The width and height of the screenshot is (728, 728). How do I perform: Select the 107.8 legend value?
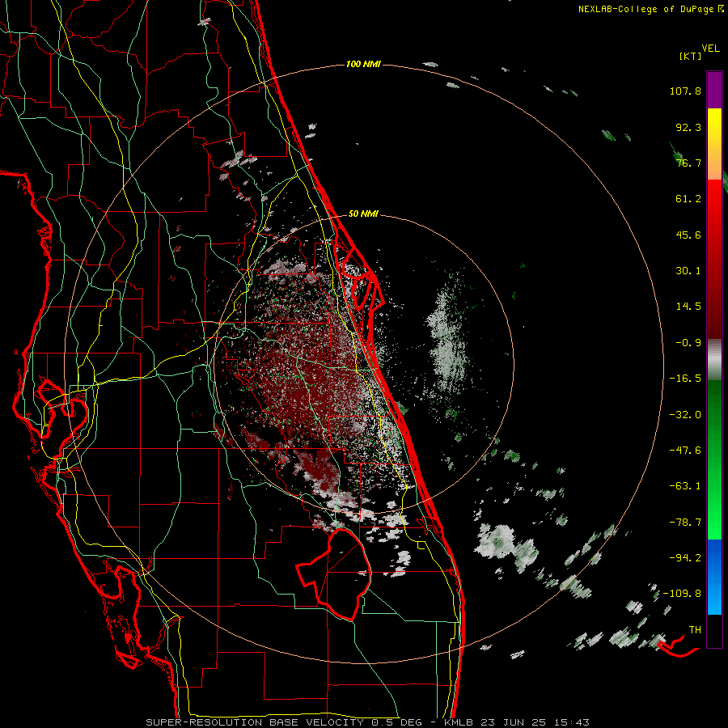tap(685, 91)
